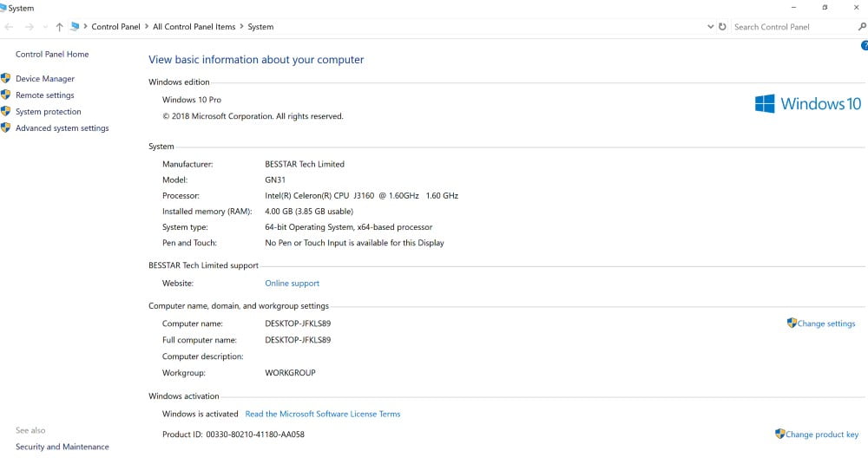Open the Online support website link
The image size is (868, 464).
coord(292,283)
